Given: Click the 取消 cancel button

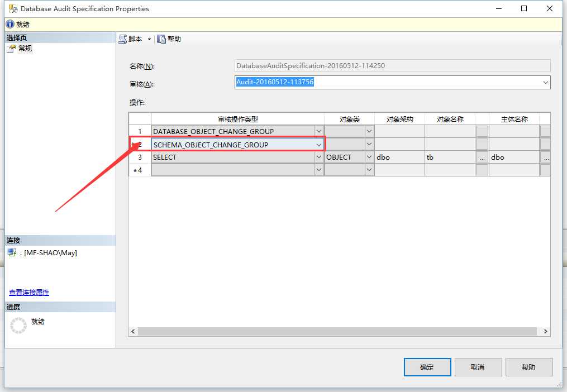Looking at the screenshot, I should coord(478,367).
